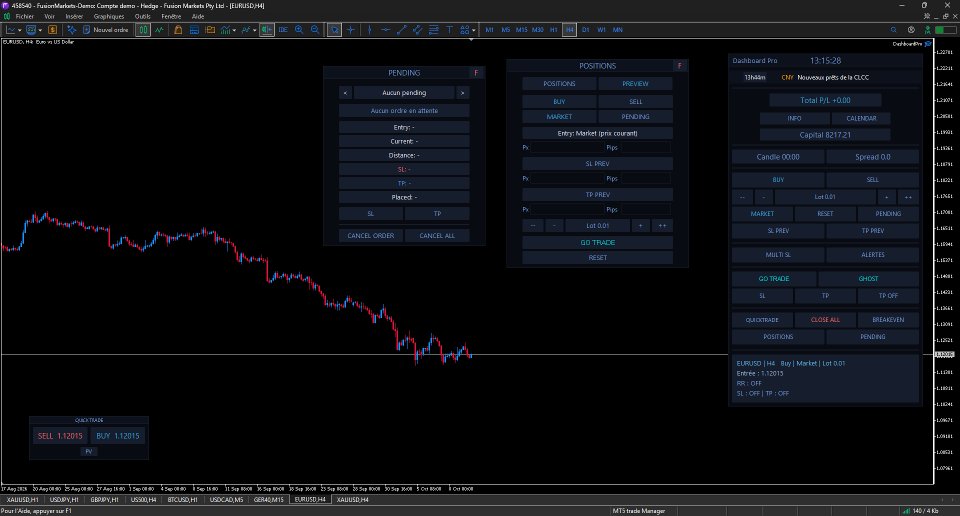
Task: Select the trendline drawing tool
Action: click(402, 29)
